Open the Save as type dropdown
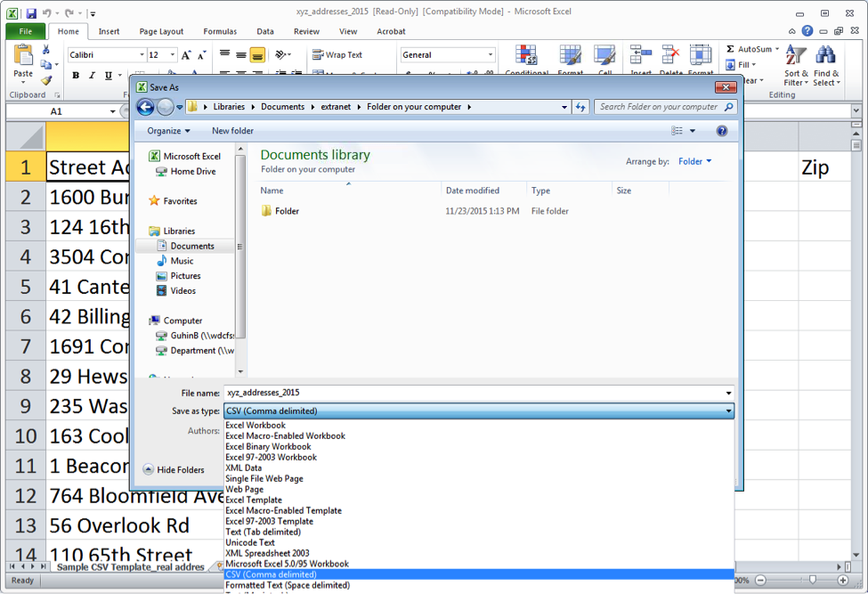Screen dimensions: 868x594 (729, 411)
